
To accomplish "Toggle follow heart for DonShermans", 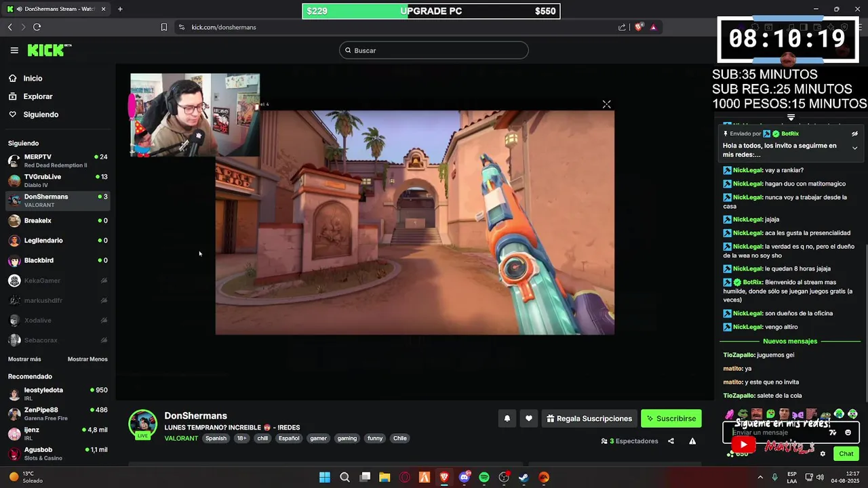I will 529,419.
